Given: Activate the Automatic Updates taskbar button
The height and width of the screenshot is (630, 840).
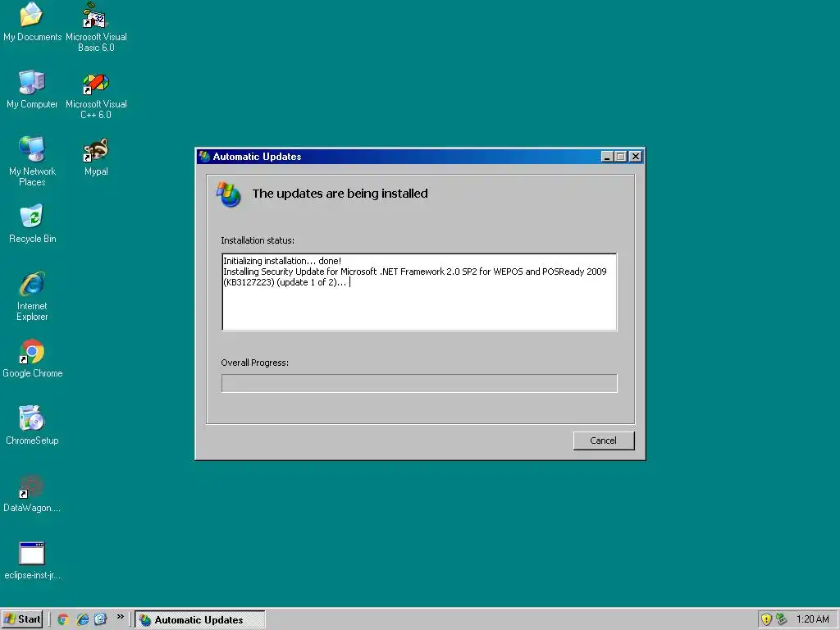Looking at the screenshot, I should pyautogui.click(x=200, y=620).
